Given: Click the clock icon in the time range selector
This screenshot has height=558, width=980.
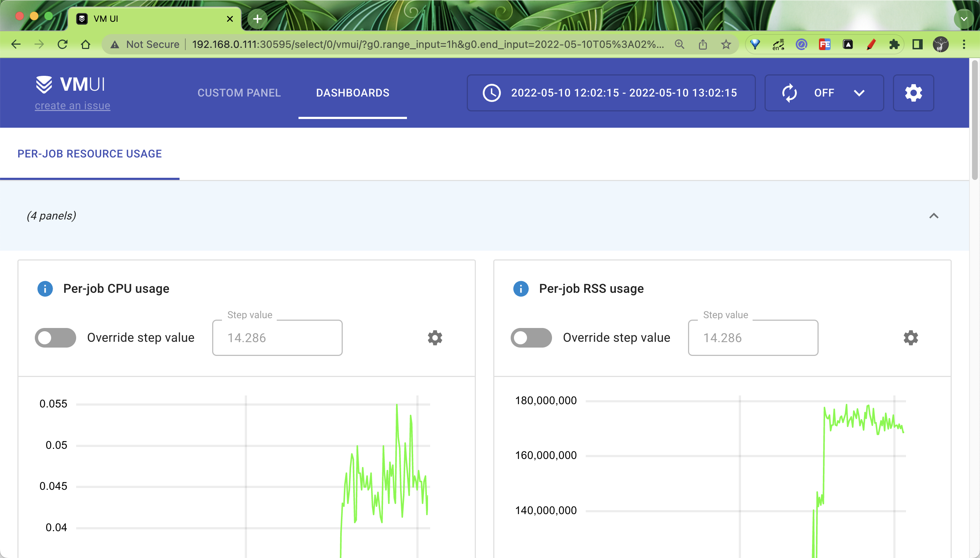Looking at the screenshot, I should click(491, 93).
